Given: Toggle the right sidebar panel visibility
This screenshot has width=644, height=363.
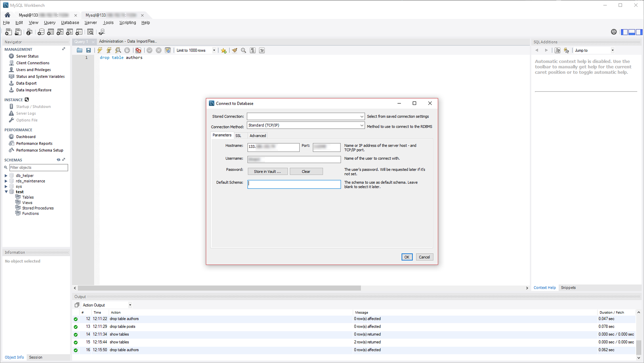Looking at the screenshot, I should pos(639,32).
